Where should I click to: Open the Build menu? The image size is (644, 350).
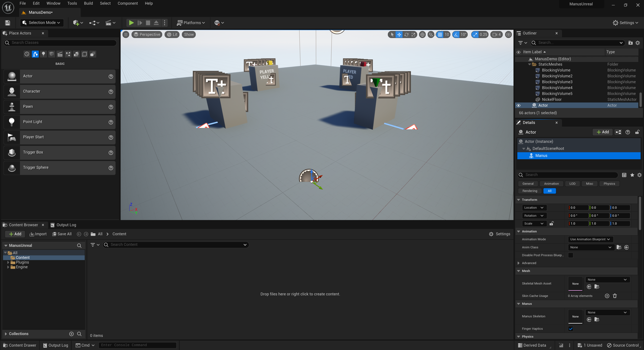[x=88, y=3]
